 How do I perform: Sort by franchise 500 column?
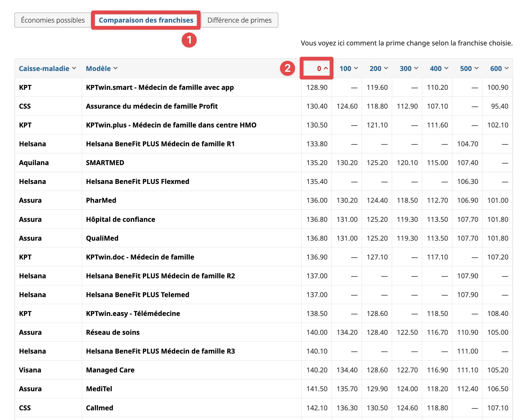(469, 69)
